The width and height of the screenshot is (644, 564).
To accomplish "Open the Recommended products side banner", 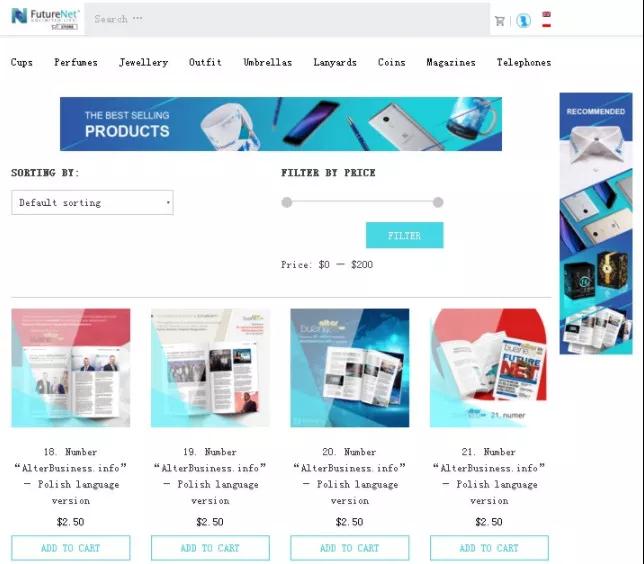I will [596, 223].
